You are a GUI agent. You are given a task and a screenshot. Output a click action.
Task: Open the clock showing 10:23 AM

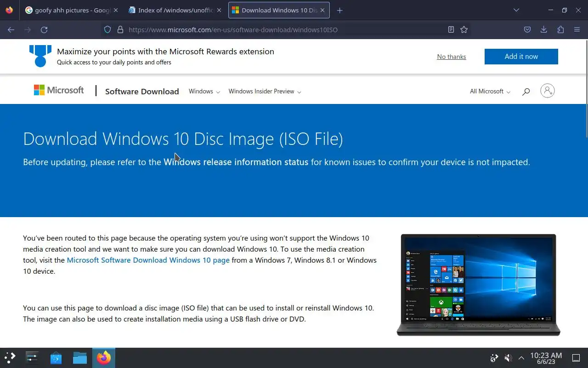click(546, 358)
